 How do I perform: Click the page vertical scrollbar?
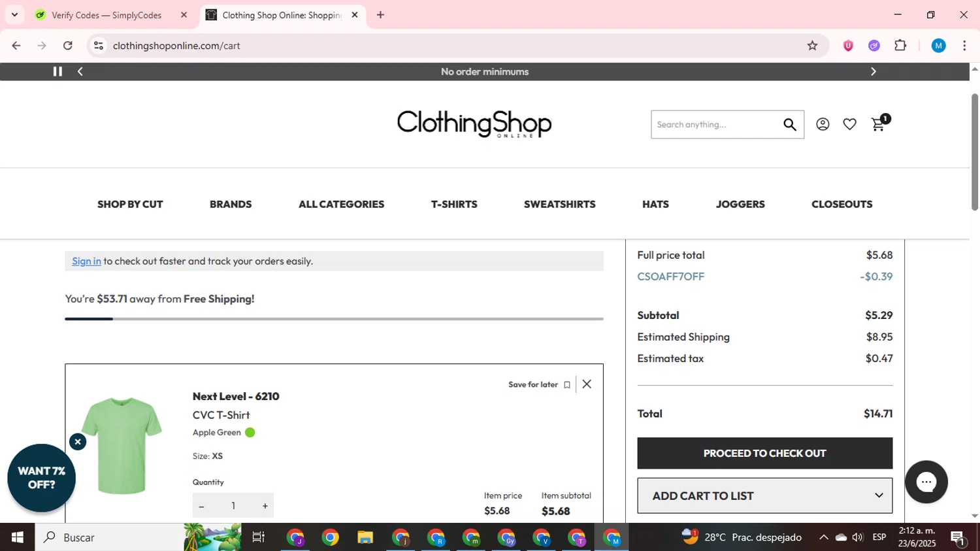[974, 152]
